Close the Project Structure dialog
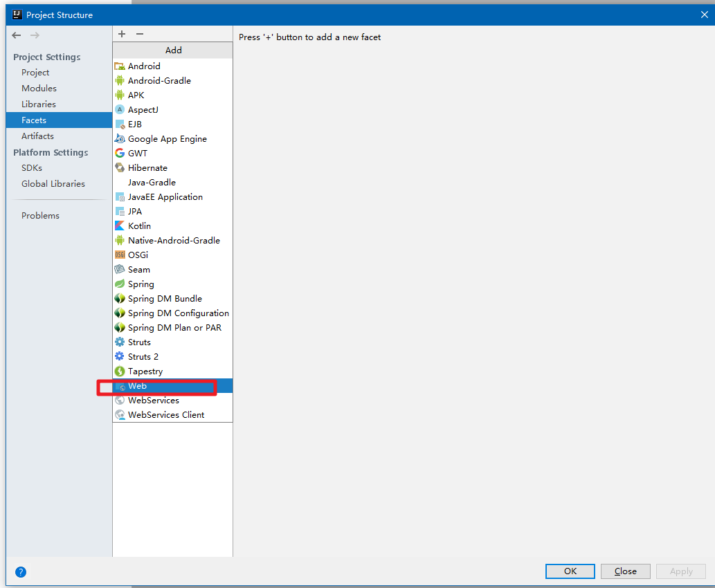This screenshot has height=588, width=715. tap(704, 15)
